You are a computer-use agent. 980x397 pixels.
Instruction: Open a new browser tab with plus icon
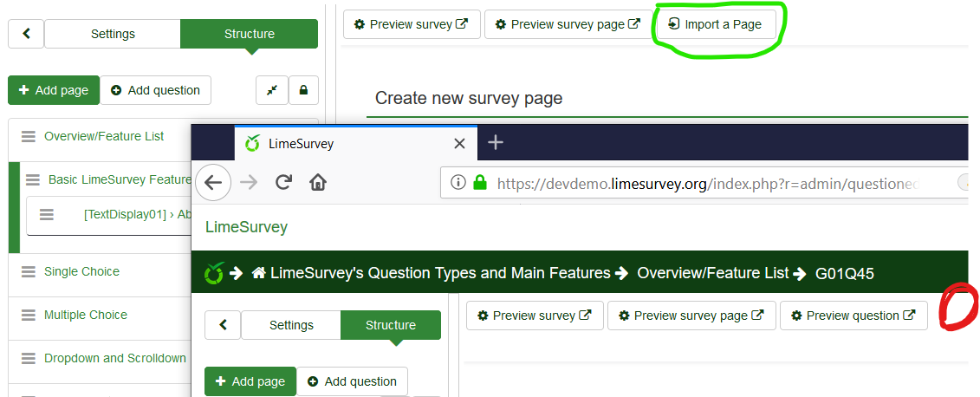click(496, 142)
